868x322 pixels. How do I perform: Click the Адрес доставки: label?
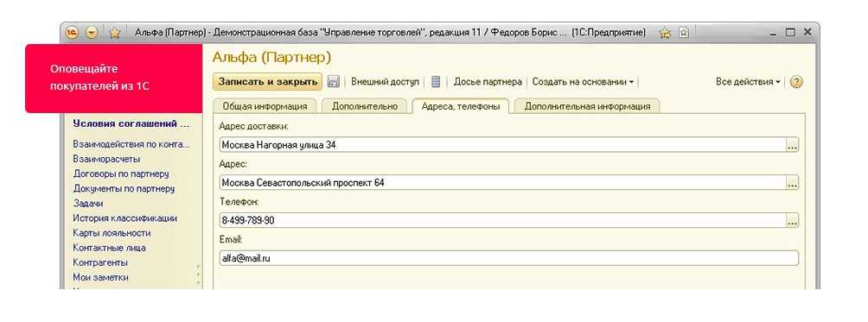pyautogui.click(x=253, y=127)
